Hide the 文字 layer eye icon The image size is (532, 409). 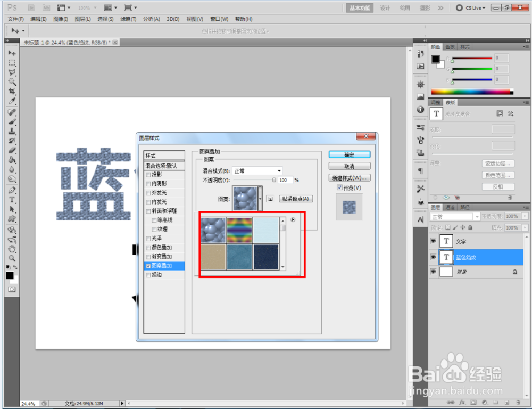[433, 241]
